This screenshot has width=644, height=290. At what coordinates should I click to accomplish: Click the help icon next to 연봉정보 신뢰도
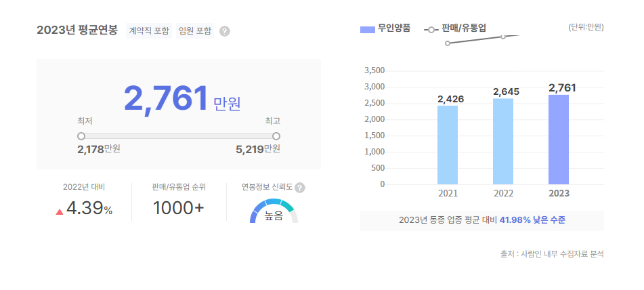pyautogui.click(x=300, y=188)
